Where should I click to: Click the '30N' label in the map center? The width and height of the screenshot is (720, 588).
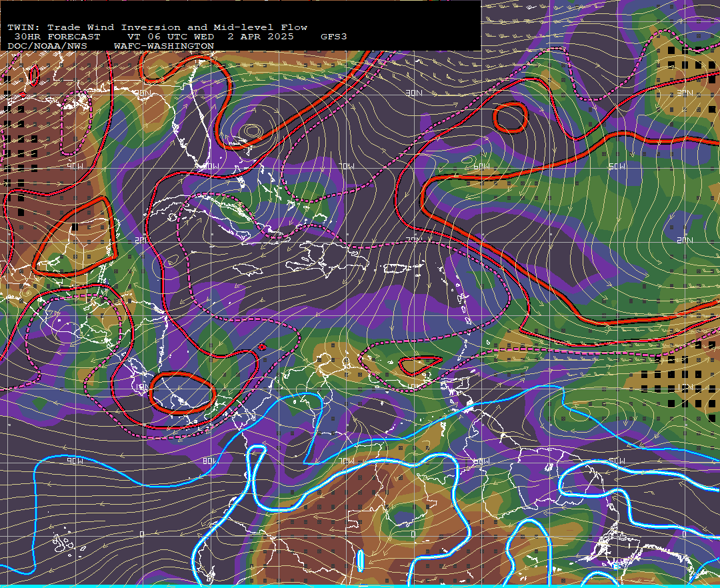pyautogui.click(x=414, y=93)
